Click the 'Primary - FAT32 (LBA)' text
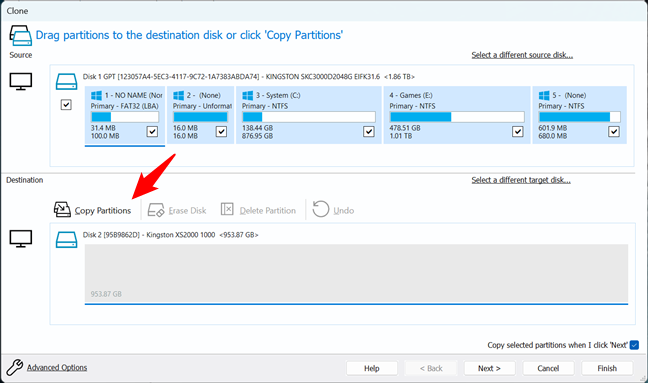Image resolution: width=648 pixels, height=383 pixels. click(x=124, y=106)
